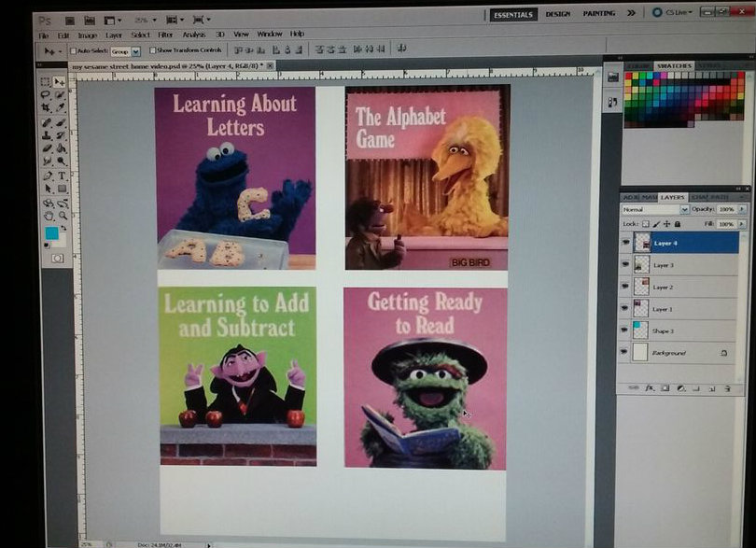Switch to the Swatches panel tab
The height and width of the screenshot is (548, 756).
click(674, 65)
